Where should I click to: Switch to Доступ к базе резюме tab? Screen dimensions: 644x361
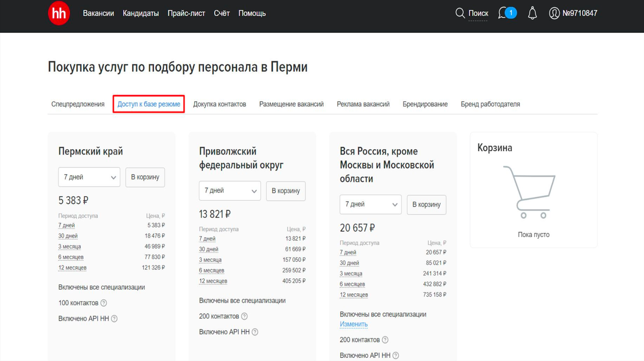[x=149, y=104]
